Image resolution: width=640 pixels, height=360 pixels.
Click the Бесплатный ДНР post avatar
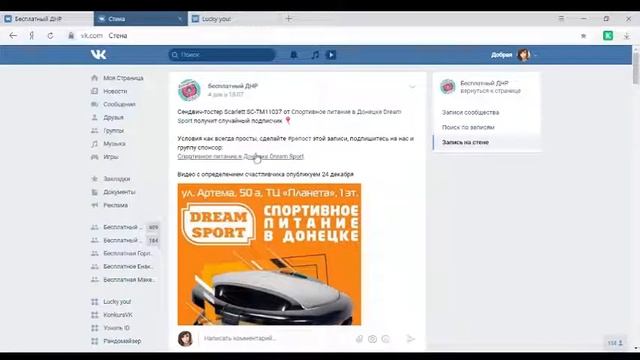click(x=189, y=90)
